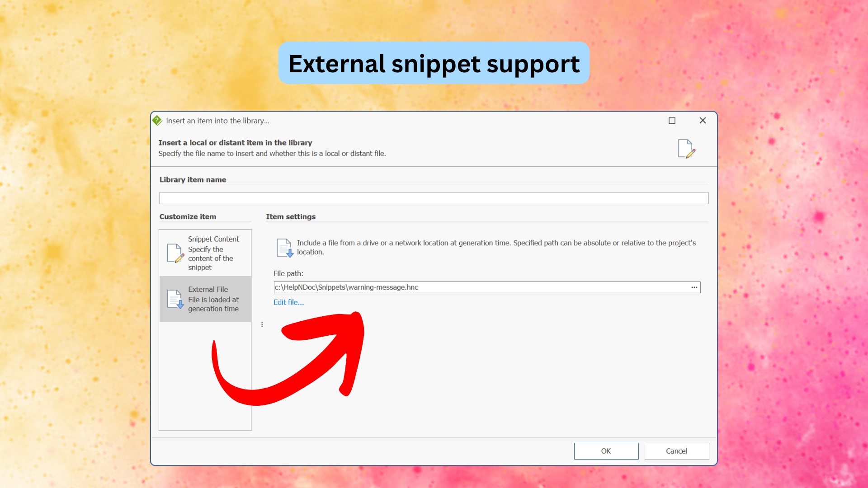This screenshot has height=488, width=868.
Task: Click the include-file icon in Item settings
Action: coord(285,248)
